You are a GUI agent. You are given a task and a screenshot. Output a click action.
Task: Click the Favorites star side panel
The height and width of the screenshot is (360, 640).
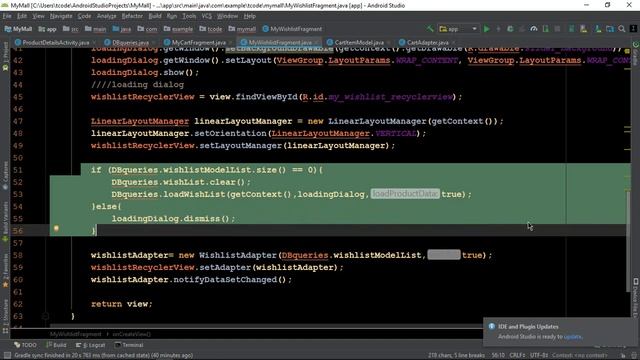click(5, 271)
